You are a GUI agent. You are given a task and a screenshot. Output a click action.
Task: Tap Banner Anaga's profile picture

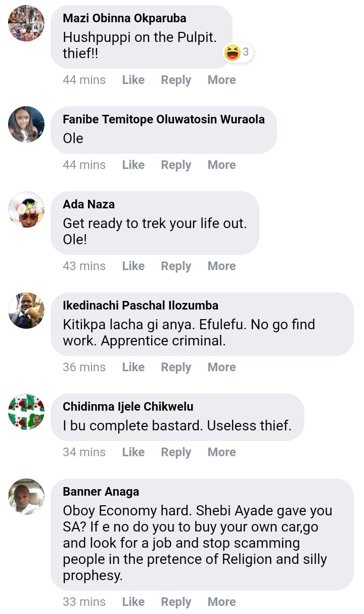(26, 497)
